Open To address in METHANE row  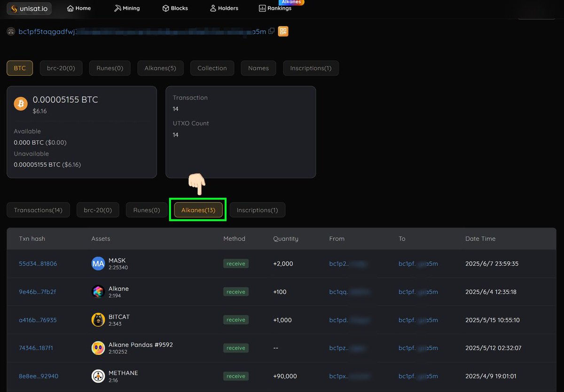418,376
